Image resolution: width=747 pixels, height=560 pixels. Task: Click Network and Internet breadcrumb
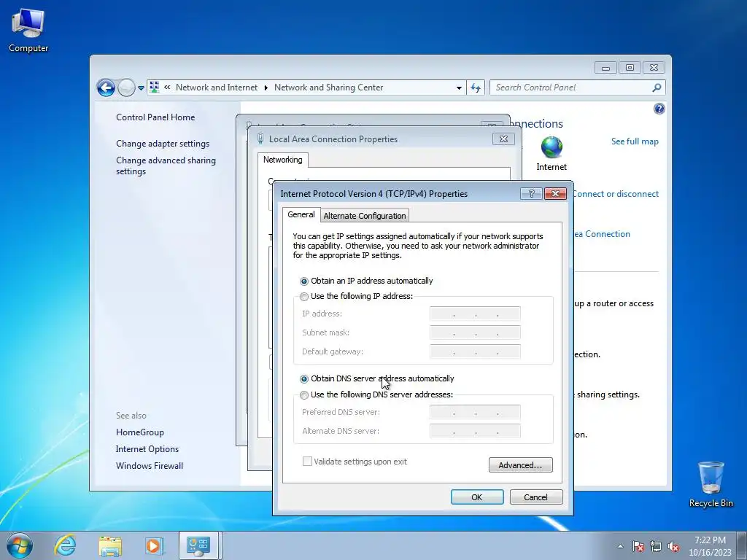(x=216, y=87)
